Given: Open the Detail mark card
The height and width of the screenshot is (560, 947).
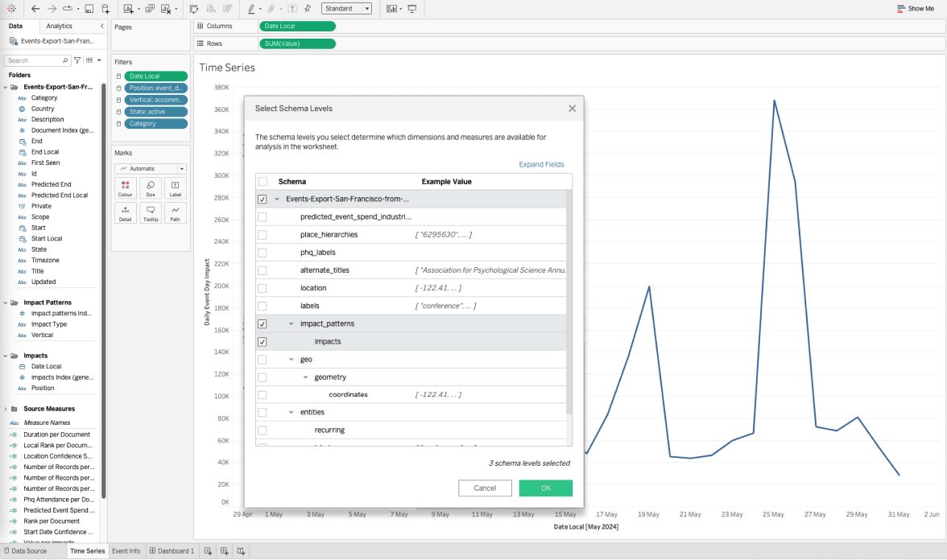Looking at the screenshot, I should tap(125, 213).
